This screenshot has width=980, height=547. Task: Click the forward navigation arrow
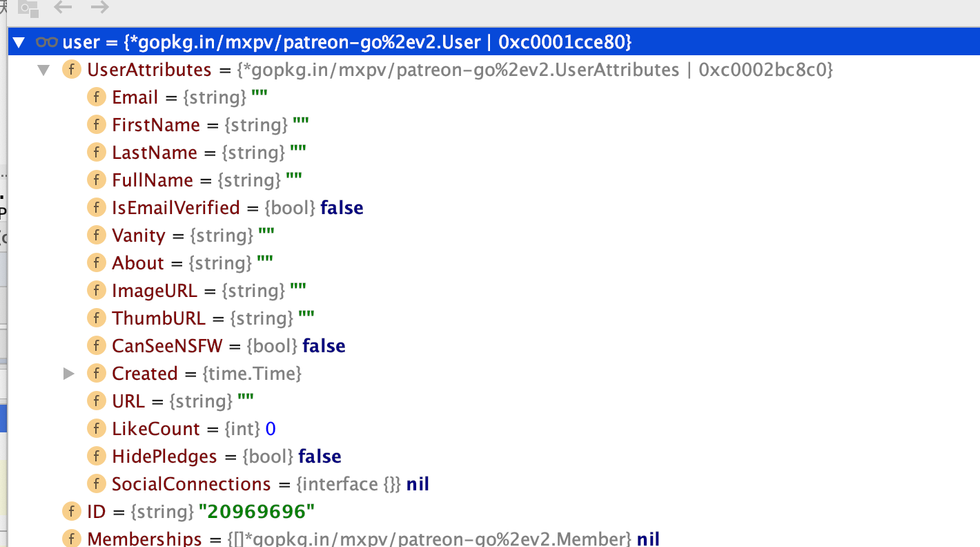coord(100,8)
